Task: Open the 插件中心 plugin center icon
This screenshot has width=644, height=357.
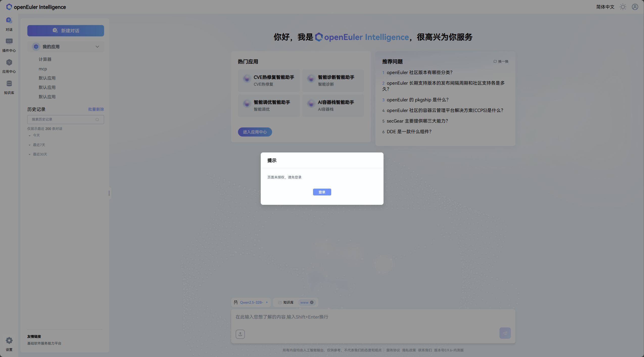Action: (9, 41)
